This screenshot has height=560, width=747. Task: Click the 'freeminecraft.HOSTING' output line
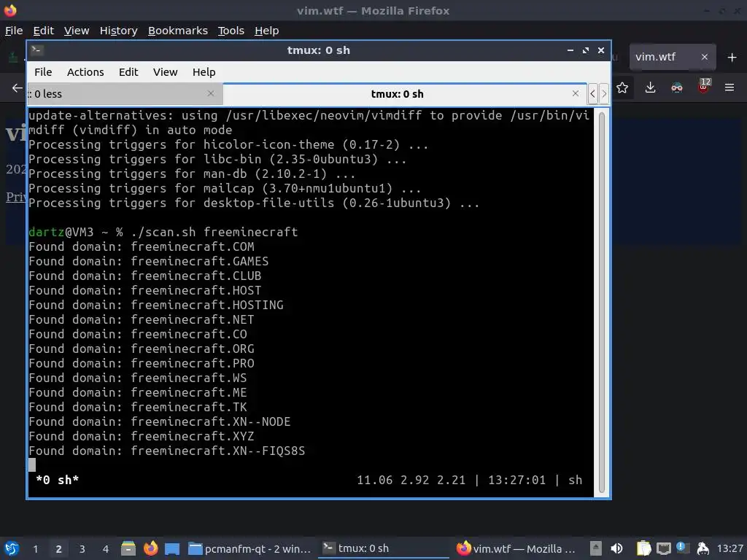click(156, 305)
